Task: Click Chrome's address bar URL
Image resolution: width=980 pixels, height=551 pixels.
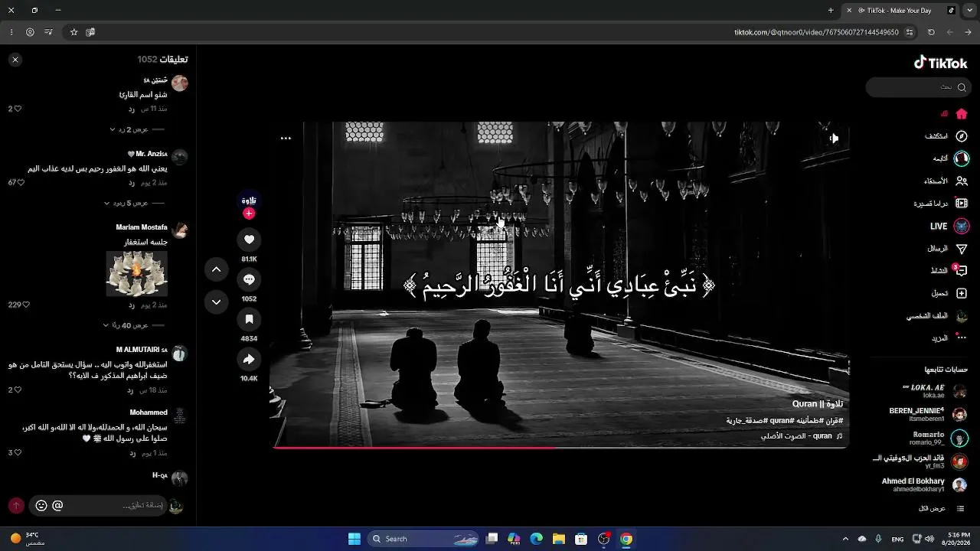Action: [816, 32]
